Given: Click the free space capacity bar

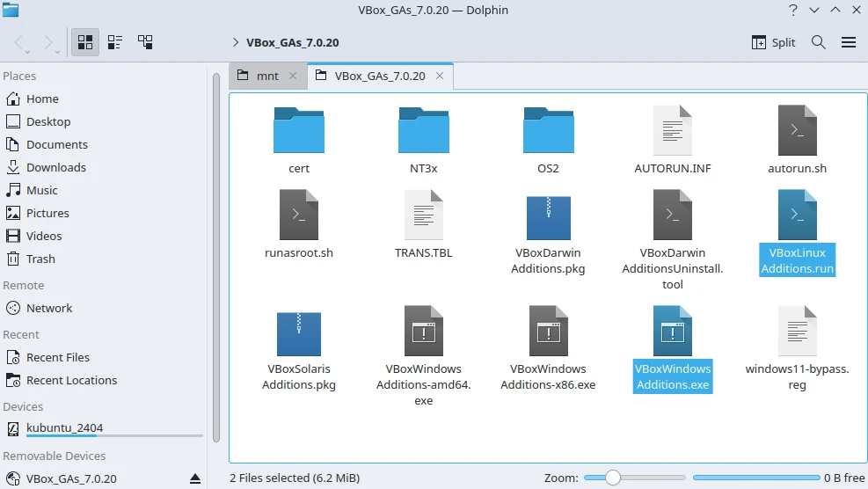Looking at the screenshot, I should [x=756, y=478].
